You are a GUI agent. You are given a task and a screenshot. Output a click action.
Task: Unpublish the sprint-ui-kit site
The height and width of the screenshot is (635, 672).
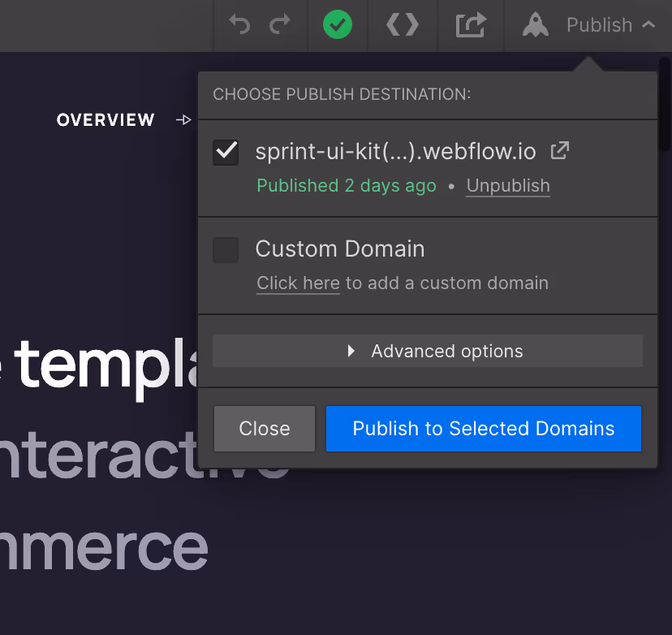point(507,186)
